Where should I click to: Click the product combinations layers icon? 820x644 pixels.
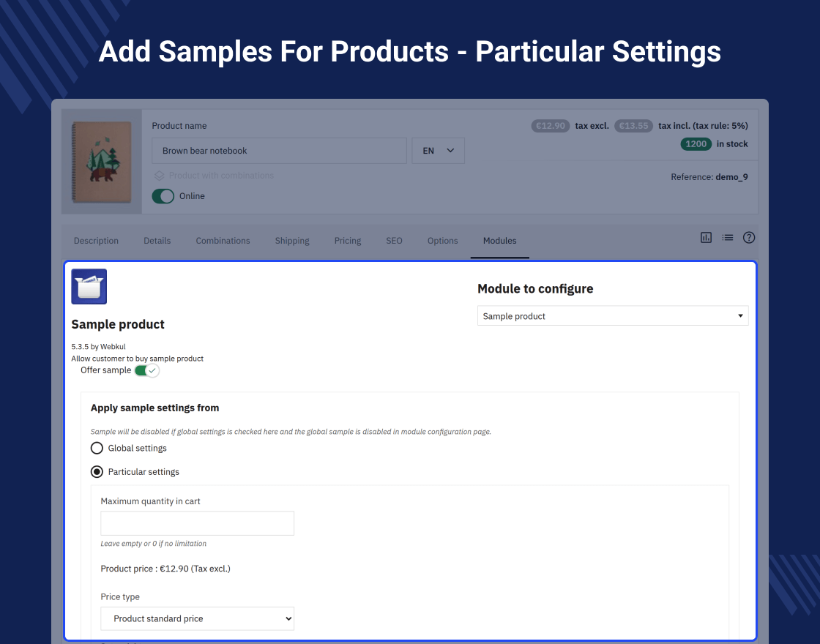[160, 176]
